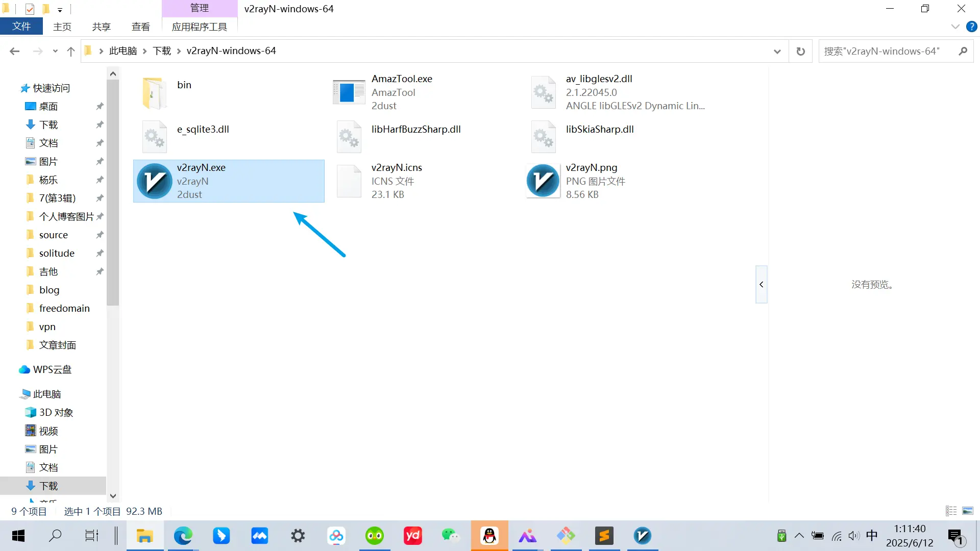Open the address bar history dropdown

777,51
